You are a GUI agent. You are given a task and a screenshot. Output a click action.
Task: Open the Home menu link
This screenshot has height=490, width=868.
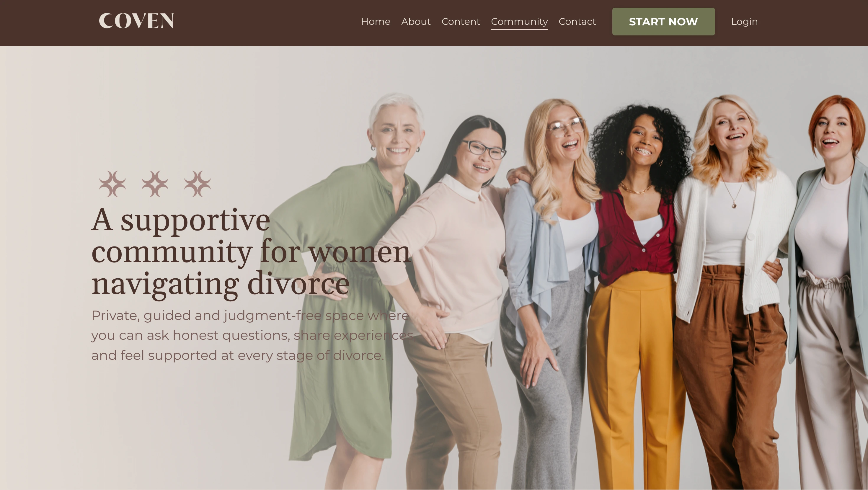tap(375, 22)
